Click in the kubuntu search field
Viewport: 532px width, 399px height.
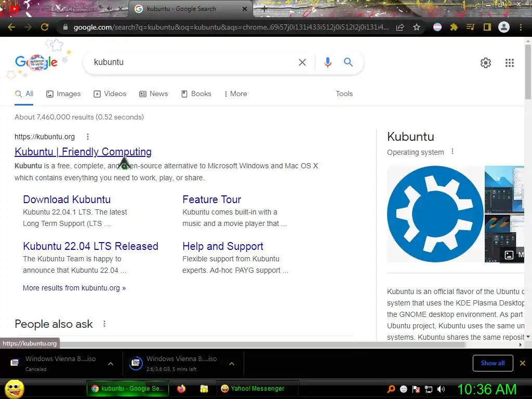pyautogui.click(x=193, y=62)
